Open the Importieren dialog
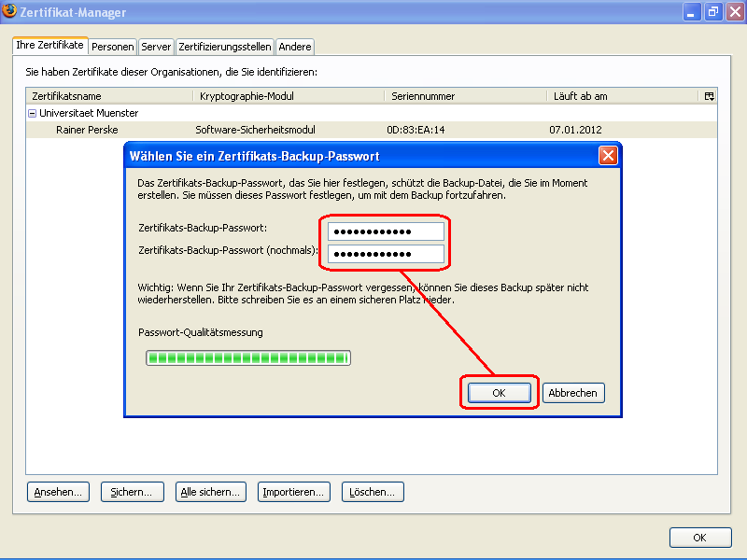Screen dimensions: 747x560 (295, 491)
